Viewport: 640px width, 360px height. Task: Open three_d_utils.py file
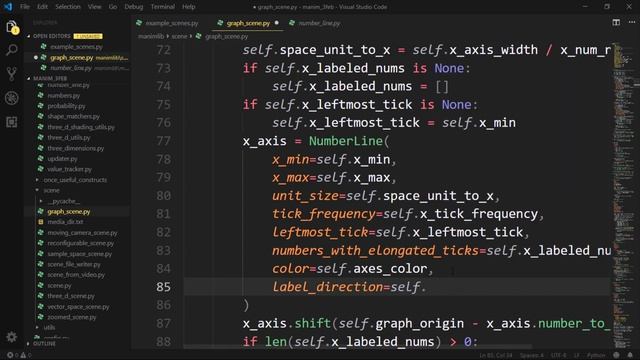(x=69, y=138)
